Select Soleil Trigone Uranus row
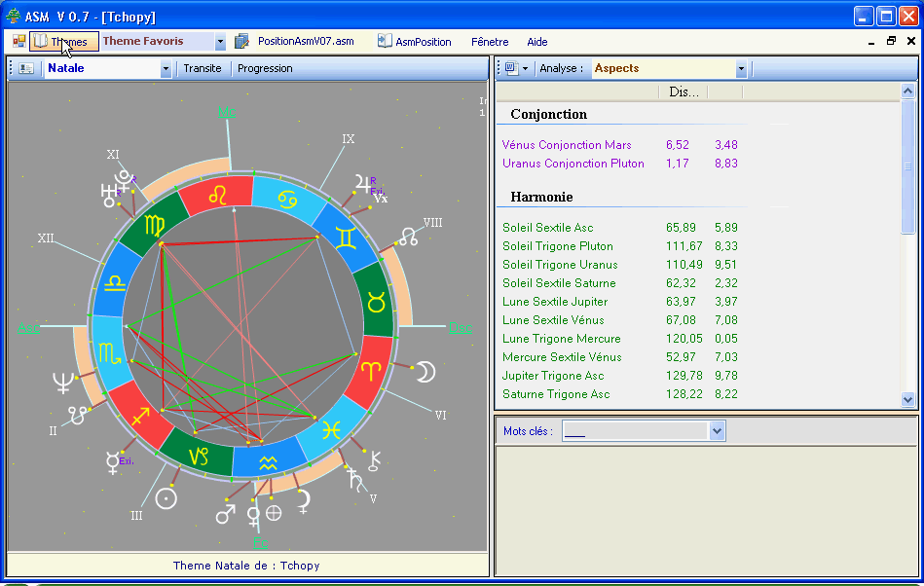The image size is (924, 586). [x=619, y=265]
